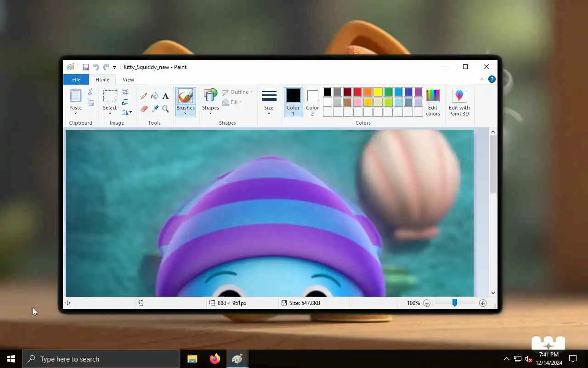Select the Pencil tool
The width and height of the screenshot is (588, 368).
[144, 96]
